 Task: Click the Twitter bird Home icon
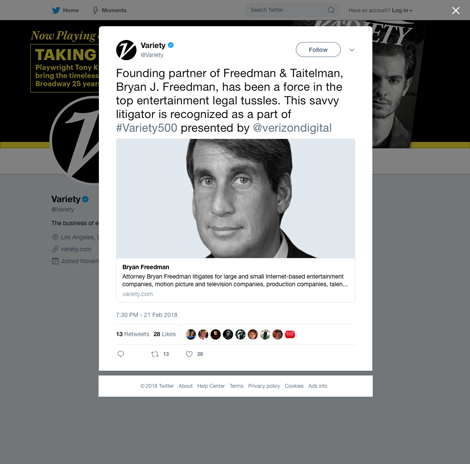point(56,10)
